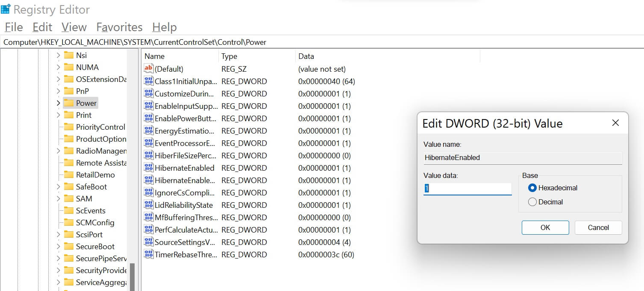Image resolution: width=644 pixels, height=291 pixels.
Task: Click the PnP folder icon
Action: pyautogui.click(x=69, y=91)
